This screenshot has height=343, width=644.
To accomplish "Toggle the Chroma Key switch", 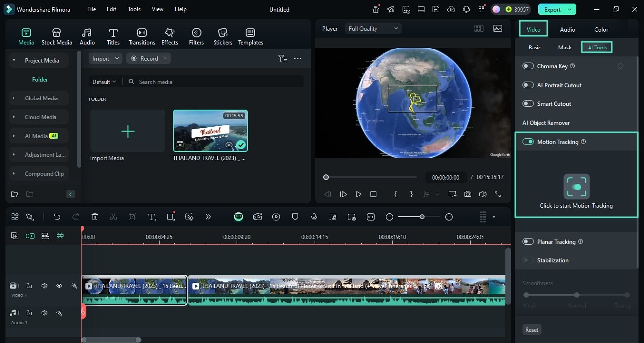I will pyautogui.click(x=528, y=66).
